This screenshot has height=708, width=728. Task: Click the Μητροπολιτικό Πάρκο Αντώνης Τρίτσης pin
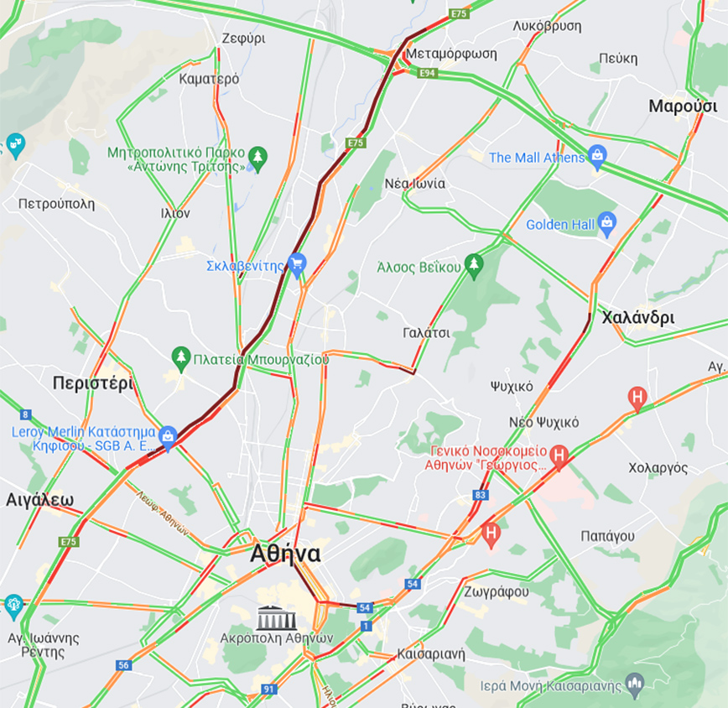coord(257,159)
